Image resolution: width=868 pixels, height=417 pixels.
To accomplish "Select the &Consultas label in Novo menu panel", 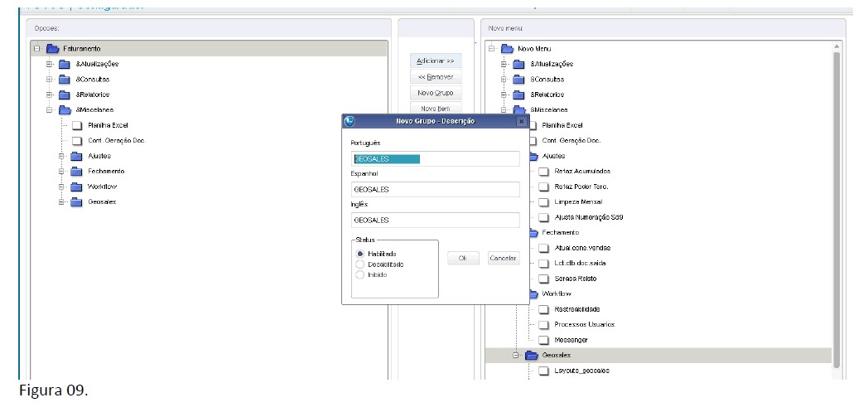I will (547, 80).
